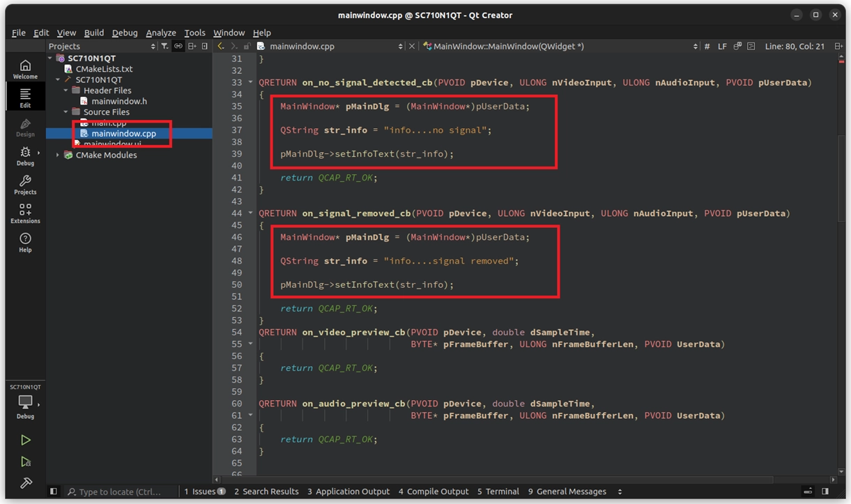Open the File menu

point(19,32)
